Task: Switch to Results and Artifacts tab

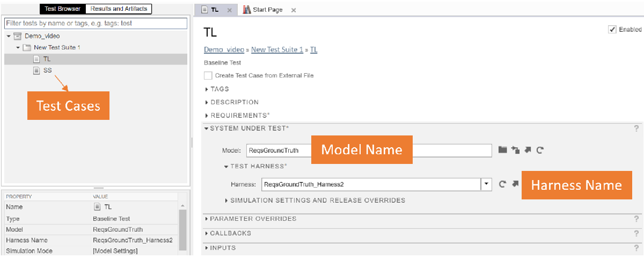Action: point(118,9)
